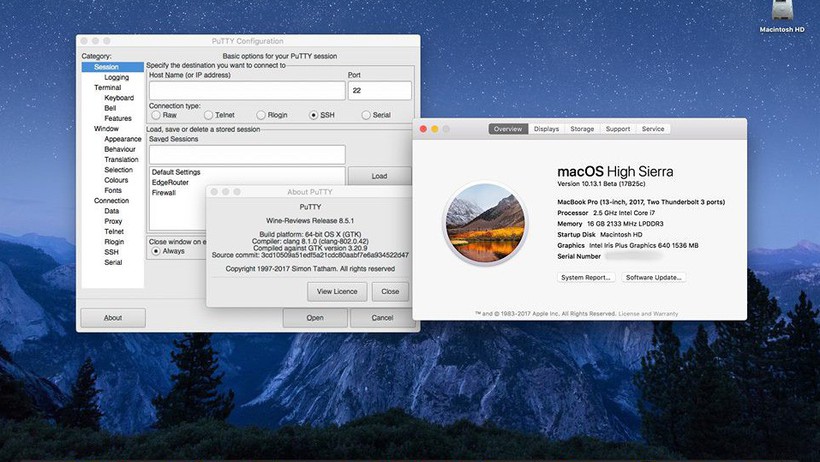Image resolution: width=820 pixels, height=462 pixels.
Task: Switch to the Storage tab
Action: coord(582,129)
